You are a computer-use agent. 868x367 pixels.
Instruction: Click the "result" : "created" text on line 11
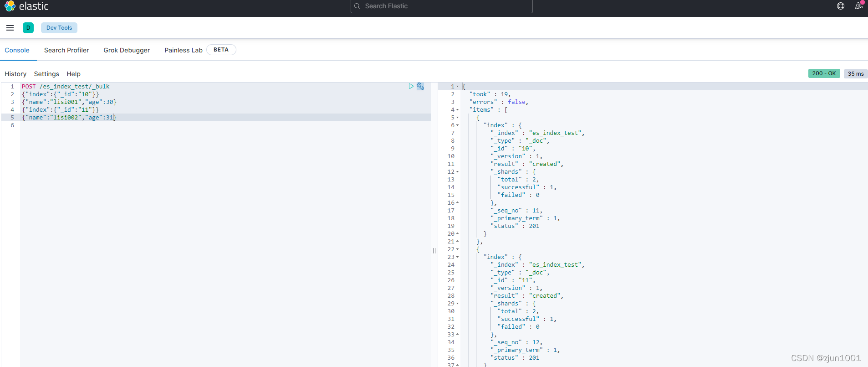click(x=527, y=164)
